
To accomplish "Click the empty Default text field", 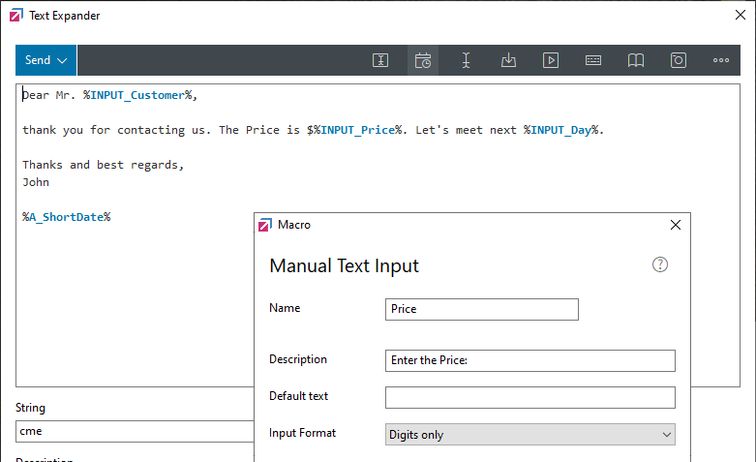I will (x=530, y=397).
